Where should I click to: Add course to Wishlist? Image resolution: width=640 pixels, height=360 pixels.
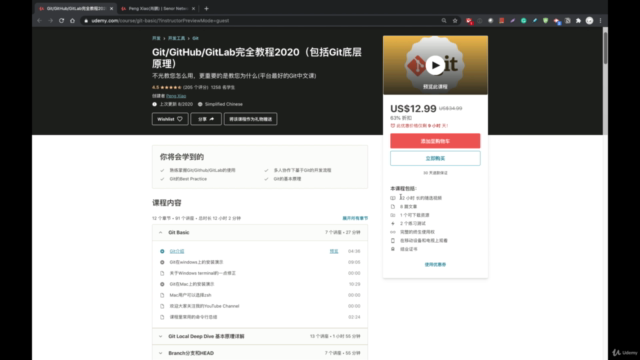point(170,119)
